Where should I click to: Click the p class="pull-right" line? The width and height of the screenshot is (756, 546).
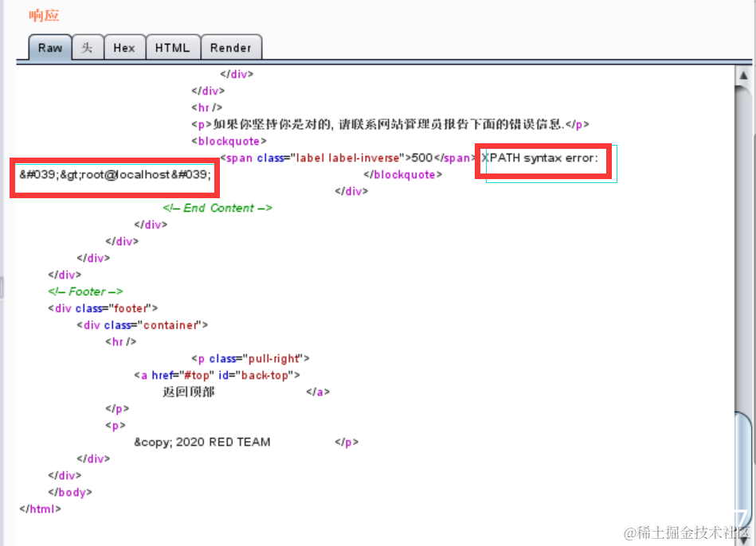[250, 358]
